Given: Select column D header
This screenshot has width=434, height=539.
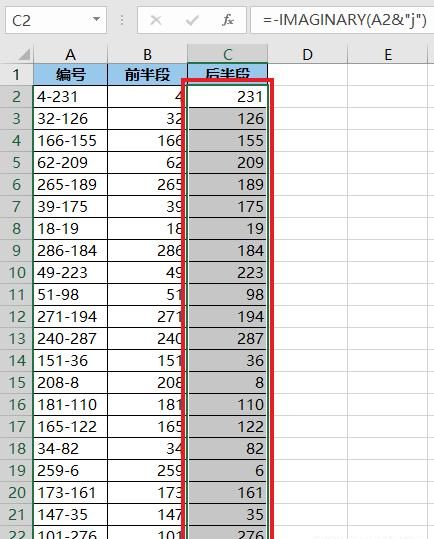Looking at the screenshot, I should [x=308, y=54].
